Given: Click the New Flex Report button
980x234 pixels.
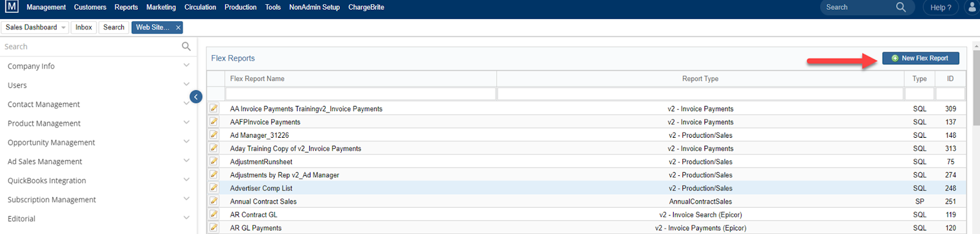Looking at the screenshot, I should pyautogui.click(x=921, y=58).
